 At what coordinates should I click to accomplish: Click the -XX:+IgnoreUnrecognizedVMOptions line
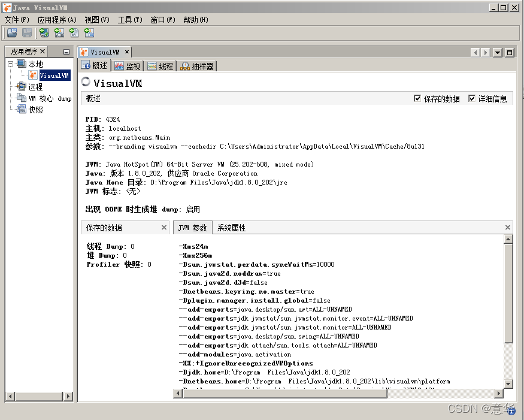coord(246,364)
